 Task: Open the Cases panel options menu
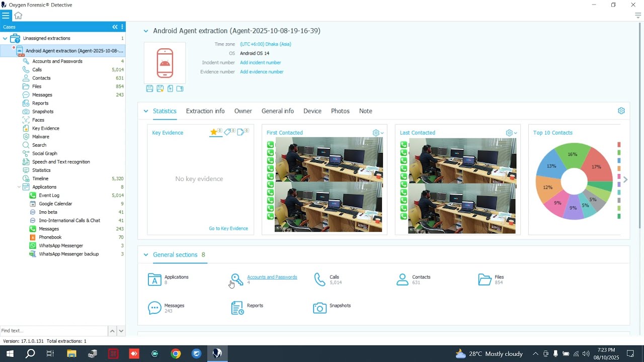point(122,27)
